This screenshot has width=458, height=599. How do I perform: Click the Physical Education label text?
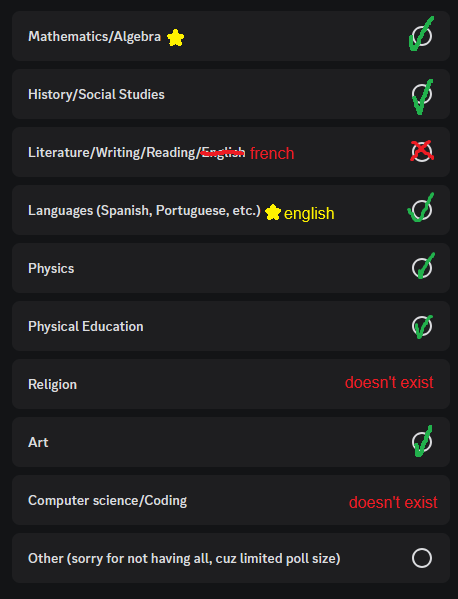(x=86, y=327)
